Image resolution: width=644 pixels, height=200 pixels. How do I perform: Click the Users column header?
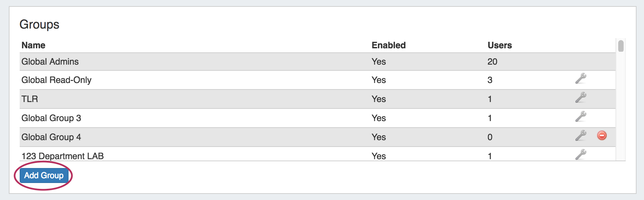click(499, 45)
